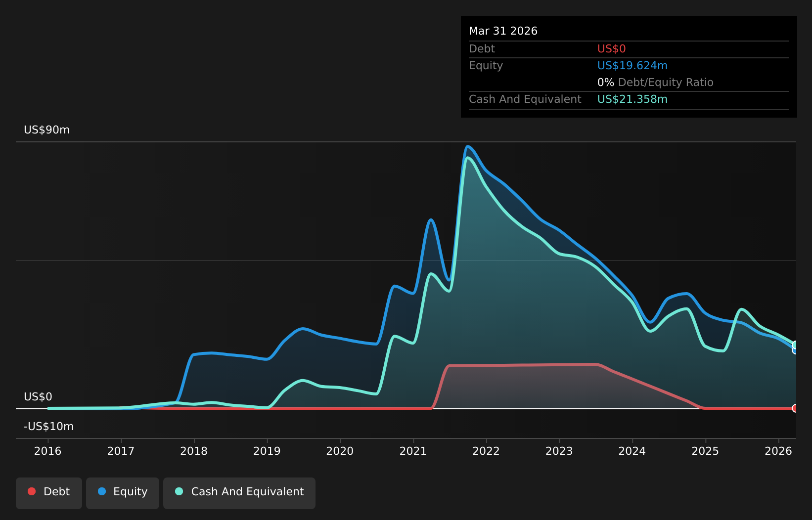Click the 0% Debt/Equity Ratio text

pyautogui.click(x=655, y=83)
